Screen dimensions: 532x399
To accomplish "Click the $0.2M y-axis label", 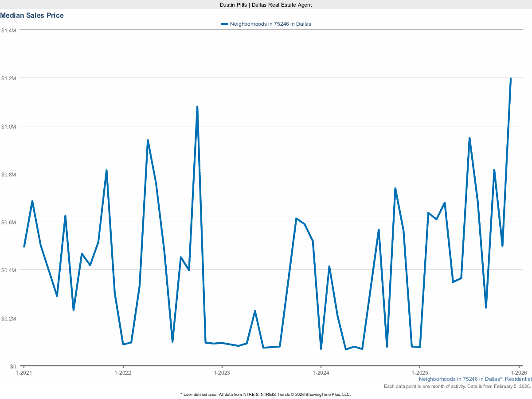I will (x=9, y=318).
